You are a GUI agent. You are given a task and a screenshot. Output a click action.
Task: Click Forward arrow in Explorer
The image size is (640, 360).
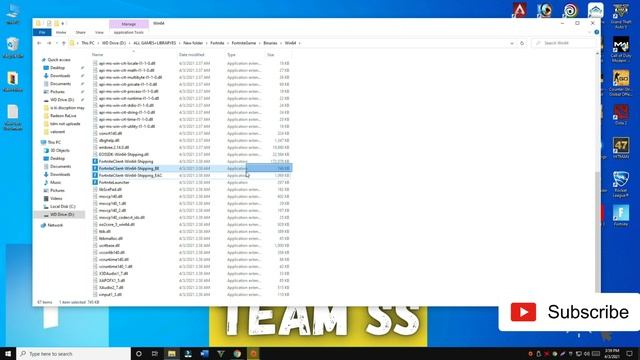pos(49,43)
